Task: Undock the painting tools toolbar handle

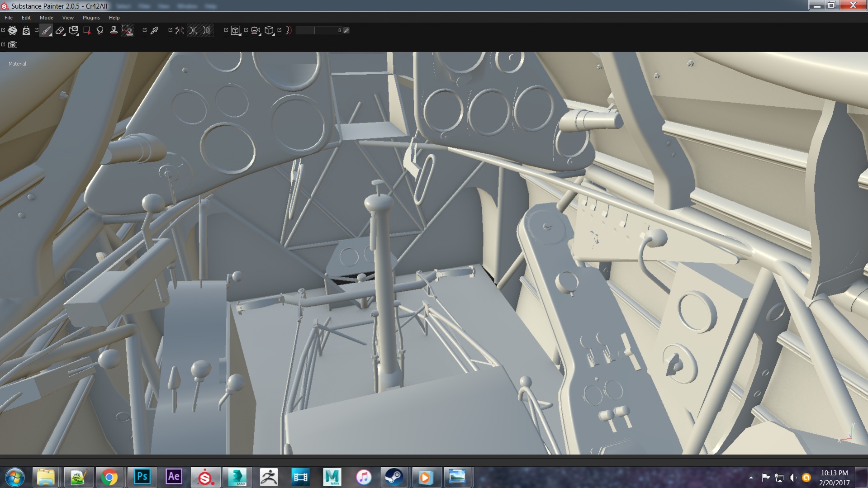Action: [37, 30]
